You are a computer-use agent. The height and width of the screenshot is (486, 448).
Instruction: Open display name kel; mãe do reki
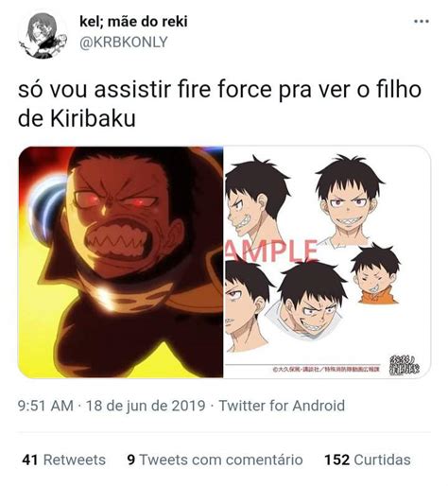pos(133,22)
